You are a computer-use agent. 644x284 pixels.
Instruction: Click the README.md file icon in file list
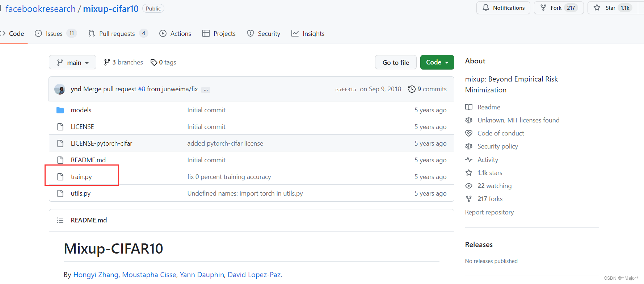pyautogui.click(x=60, y=160)
